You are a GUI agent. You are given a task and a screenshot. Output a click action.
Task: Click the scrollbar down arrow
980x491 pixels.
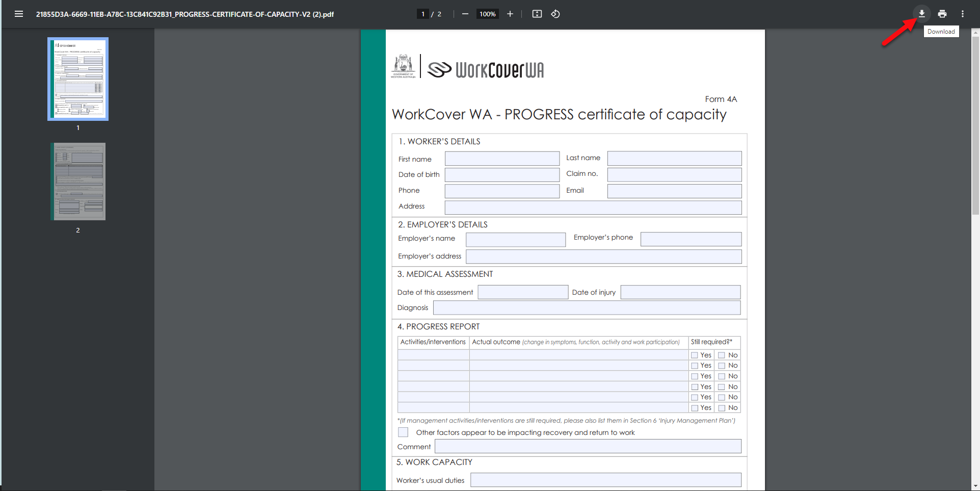coord(975,486)
